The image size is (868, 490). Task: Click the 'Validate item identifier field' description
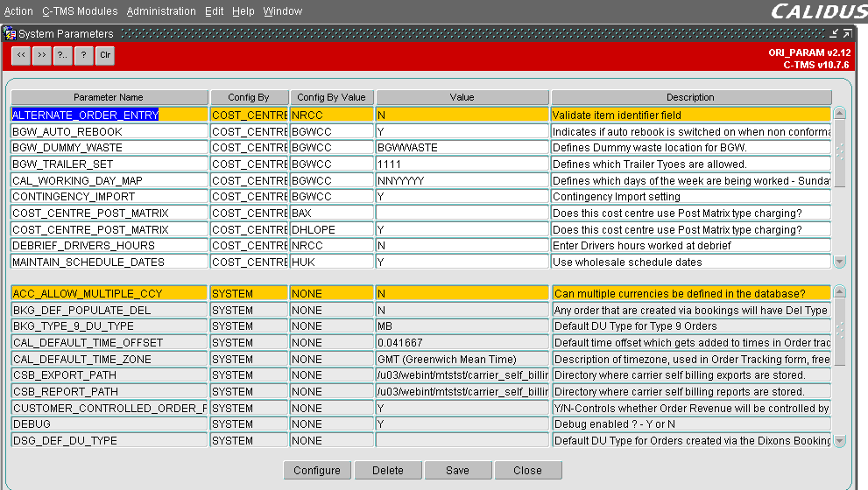(x=691, y=115)
